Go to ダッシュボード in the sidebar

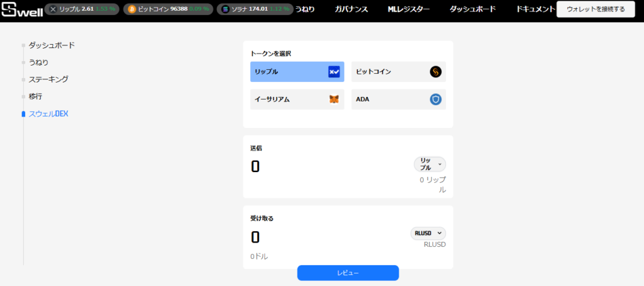click(x=52, y=45)
